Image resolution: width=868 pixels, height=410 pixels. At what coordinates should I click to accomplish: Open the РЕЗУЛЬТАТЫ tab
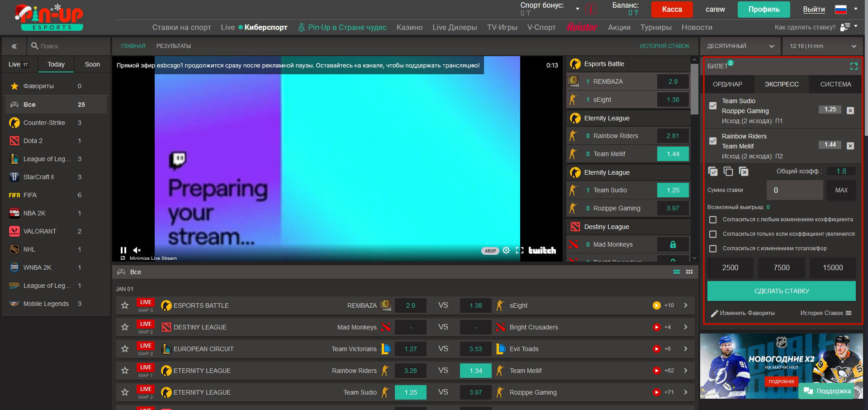click(174, 46)
